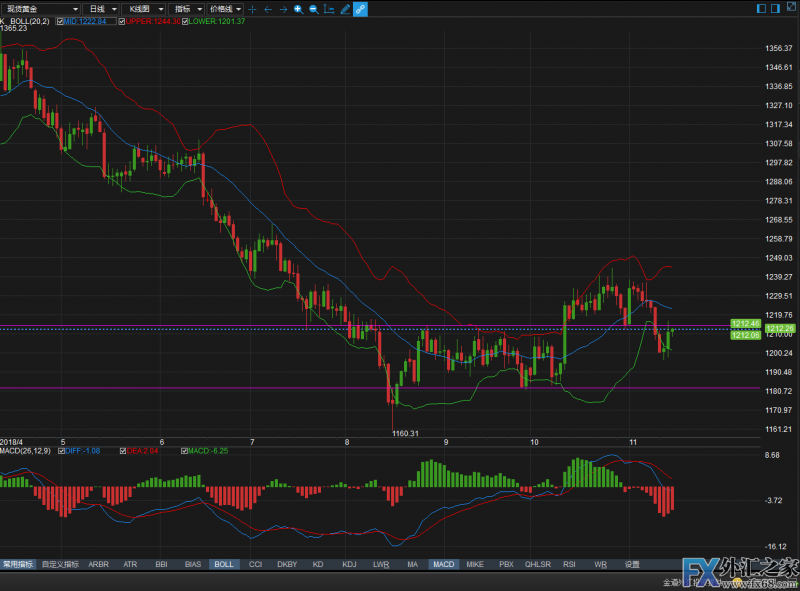
Task: Click the 1356.37 price axis label
Action: coord(779,48)
